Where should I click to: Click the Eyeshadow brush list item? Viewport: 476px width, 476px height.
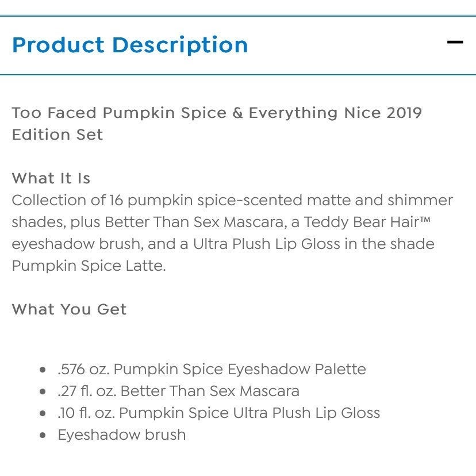pos(122,435)
